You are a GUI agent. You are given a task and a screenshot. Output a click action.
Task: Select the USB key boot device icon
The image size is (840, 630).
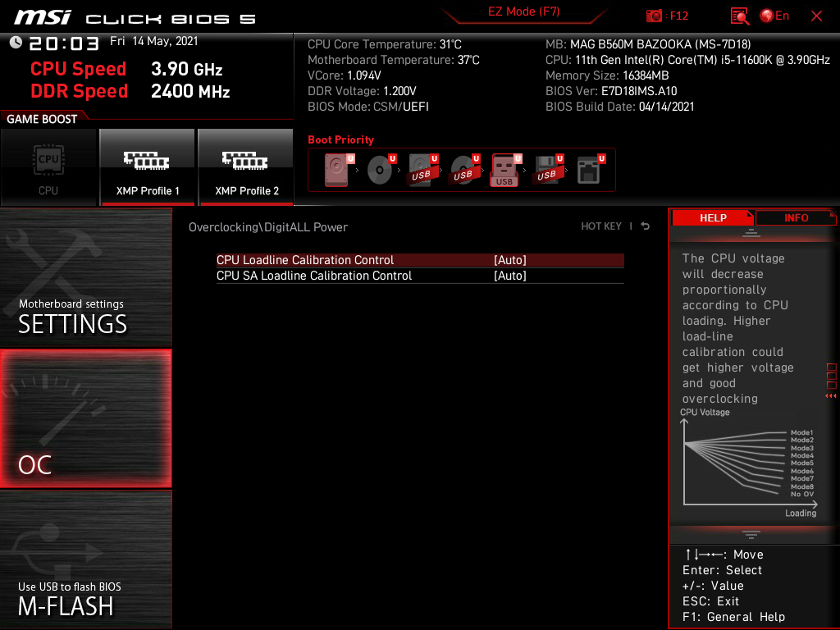tap(505, 170)
